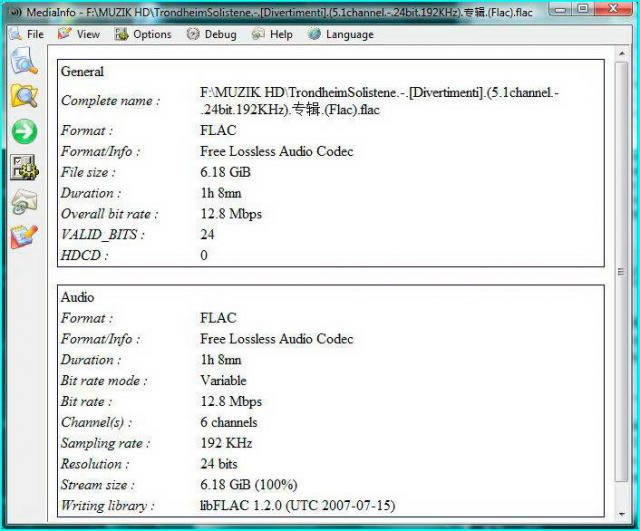
Task: Click the Bit rate mode value 'Variable'
Action: (223, 380)
